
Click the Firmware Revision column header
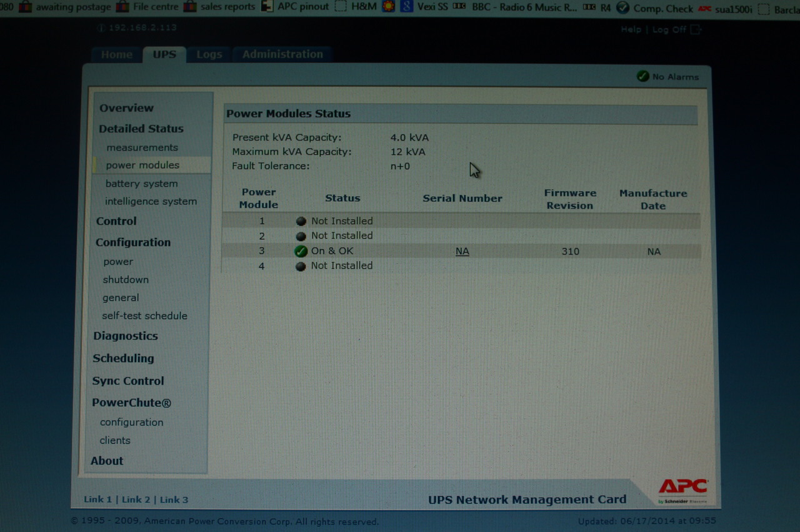click(x=570, y=199)
